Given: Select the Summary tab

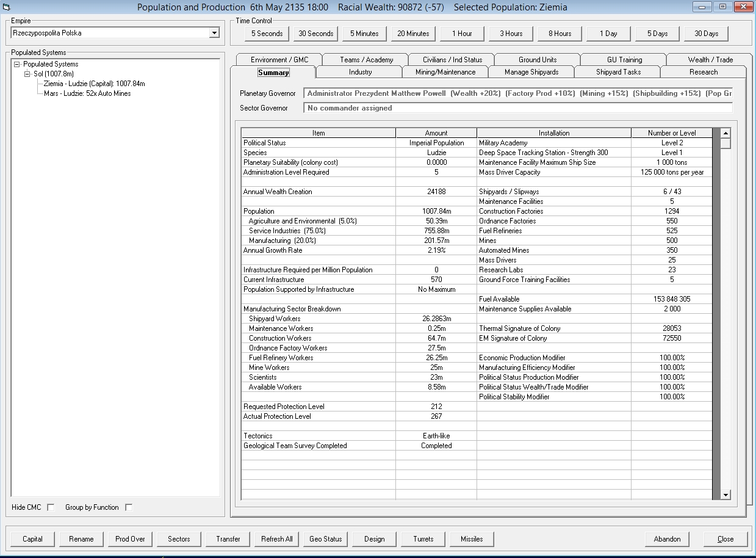Looking at the screenshot, I should tap(273, 73).
